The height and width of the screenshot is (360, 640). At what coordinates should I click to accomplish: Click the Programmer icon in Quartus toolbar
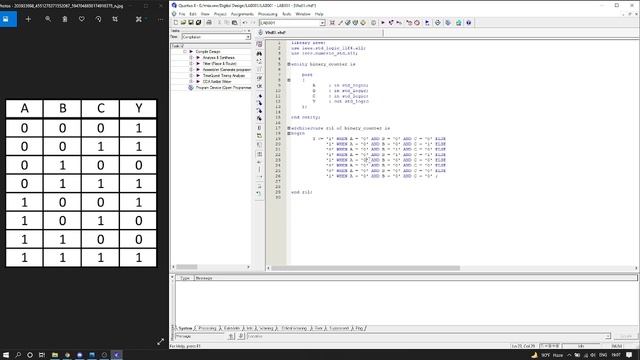448,23
